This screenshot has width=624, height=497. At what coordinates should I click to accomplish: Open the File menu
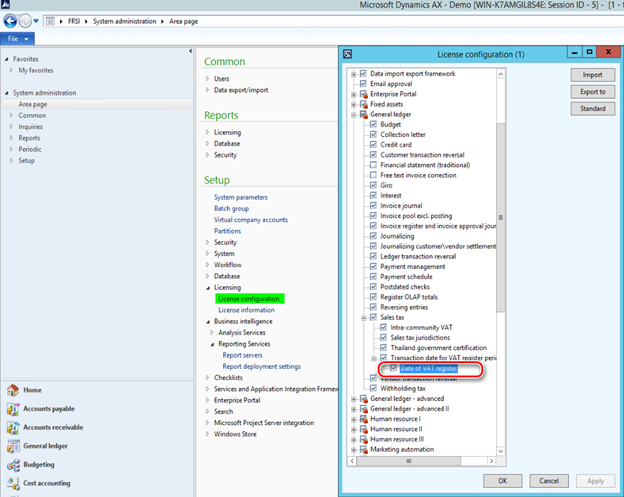[x=17, y=39]
